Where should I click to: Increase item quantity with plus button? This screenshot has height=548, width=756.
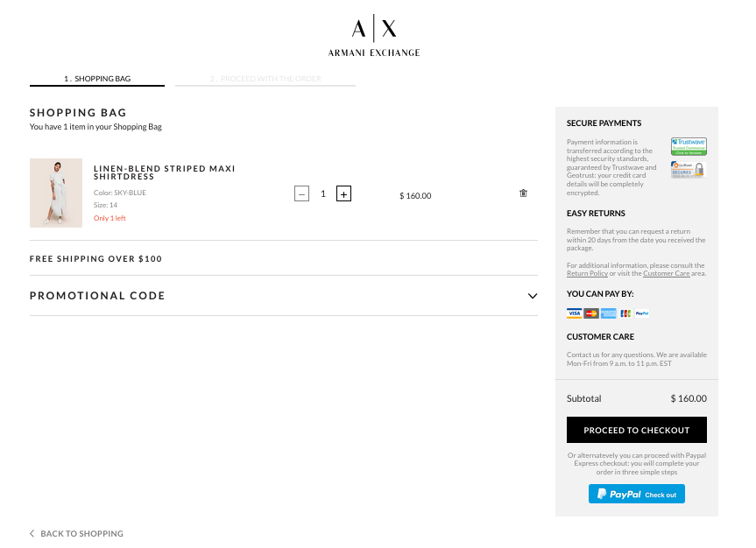point(343,194)
